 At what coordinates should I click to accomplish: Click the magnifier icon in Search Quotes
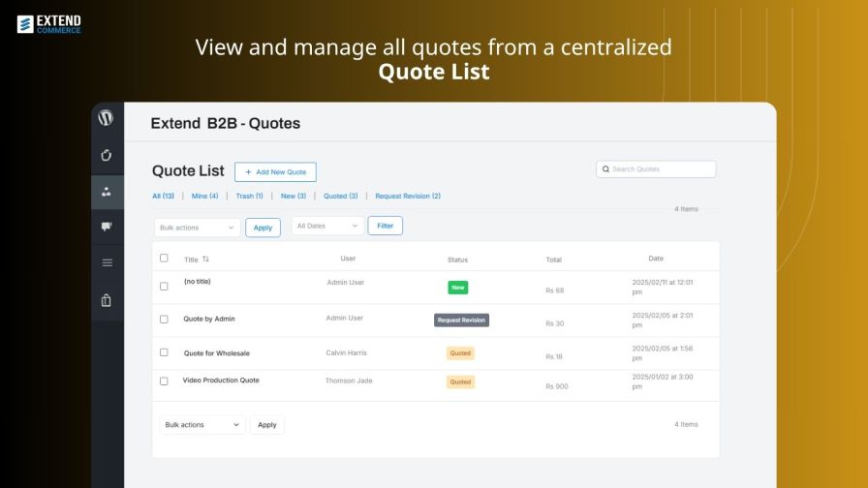tap(605, 169)
